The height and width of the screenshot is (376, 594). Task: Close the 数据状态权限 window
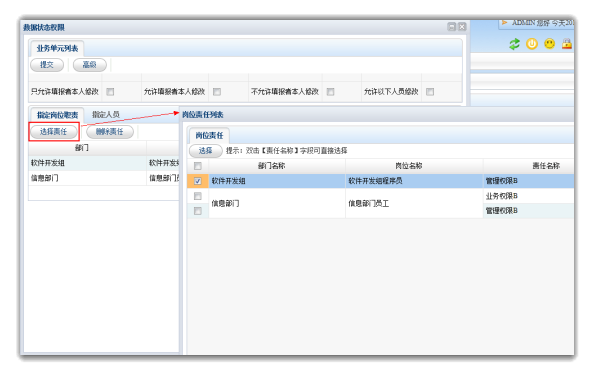(462, 27)
